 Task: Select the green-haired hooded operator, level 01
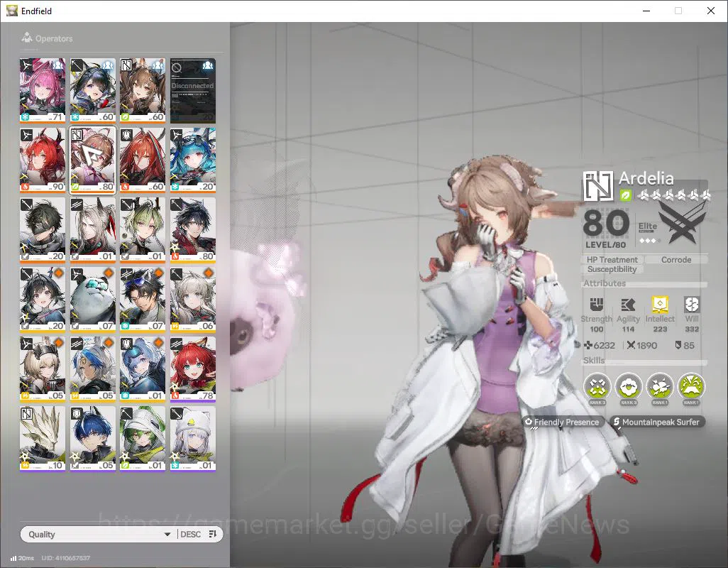tap(143, 438)
